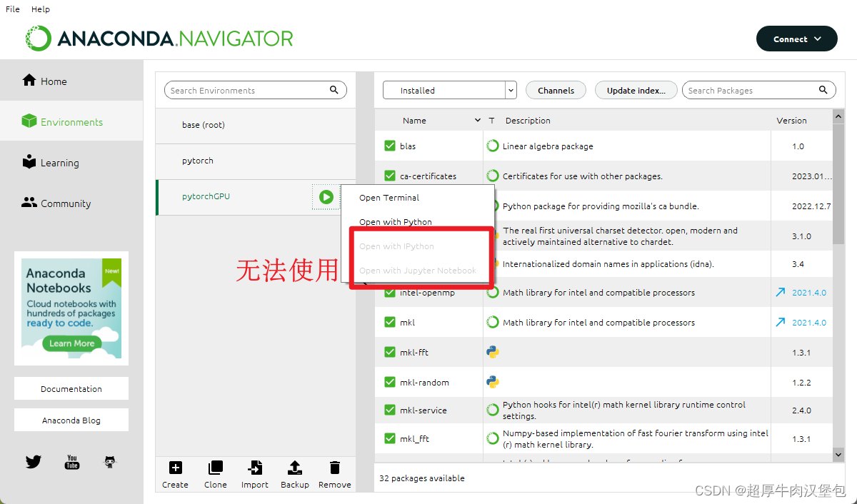857x504 pixels.
Task: Select the pytorch environment
Action: click(255, 161)
